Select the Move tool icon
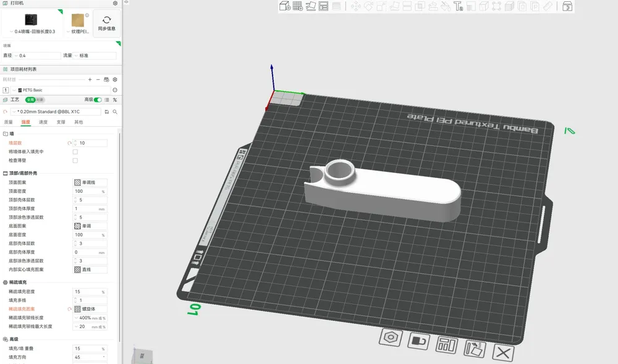The width and height of the screenshot is (618, 364). point(356,6)
